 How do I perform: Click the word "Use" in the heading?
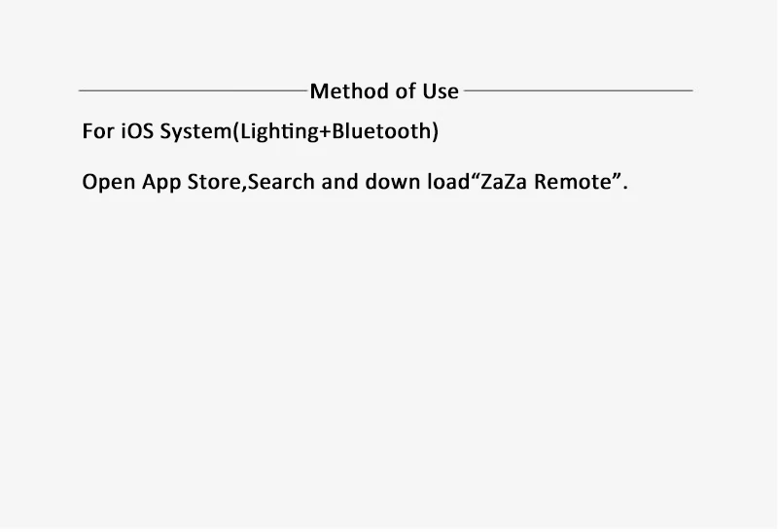(x=441, y=91)
